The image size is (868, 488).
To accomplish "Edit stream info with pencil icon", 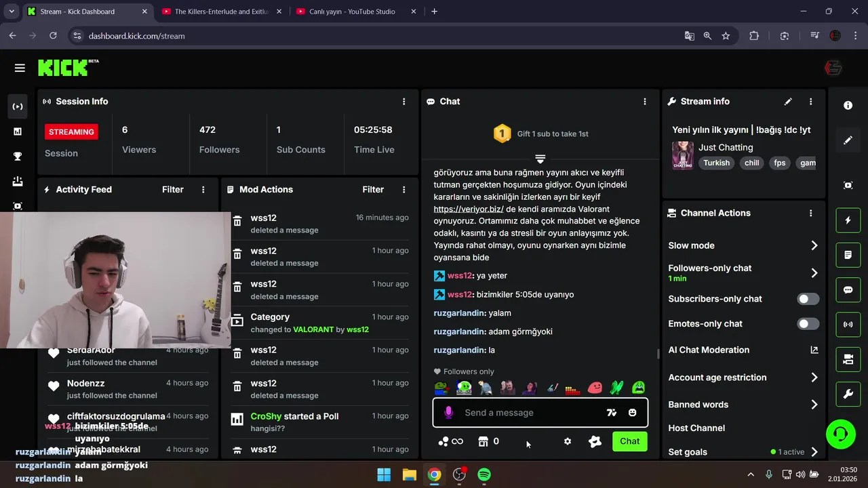I will click(788, 102).
